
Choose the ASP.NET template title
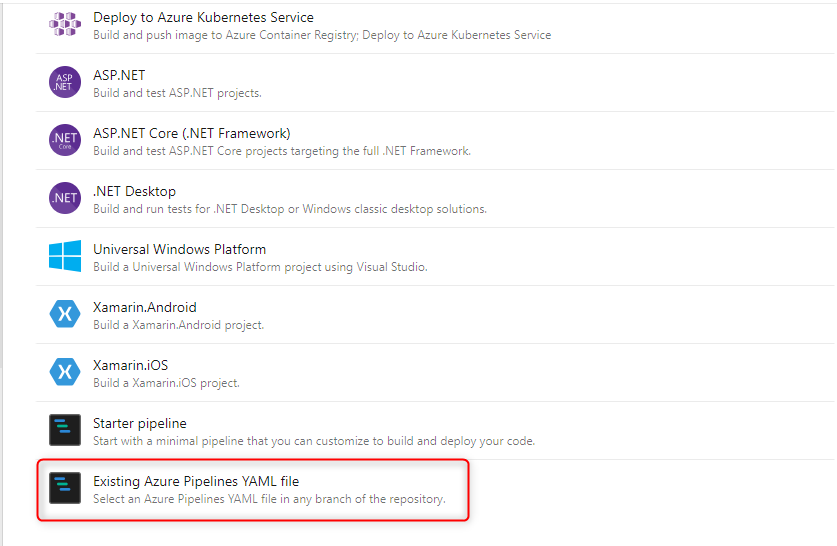click(119, 75)
